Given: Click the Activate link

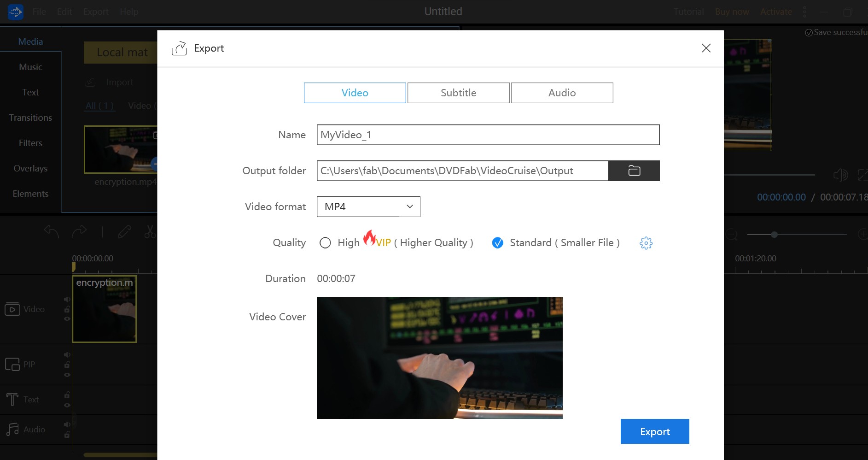Looking at the screenshot, I should 776,12.
